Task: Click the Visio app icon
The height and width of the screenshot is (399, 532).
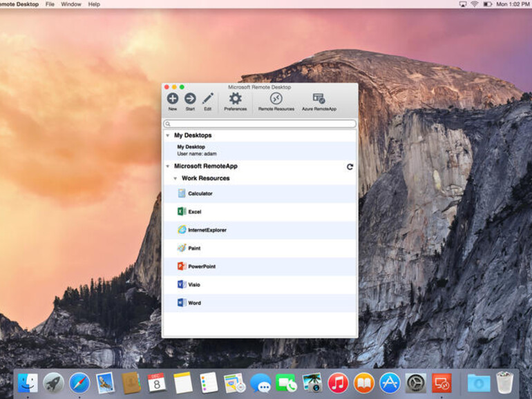Action: 182,285
